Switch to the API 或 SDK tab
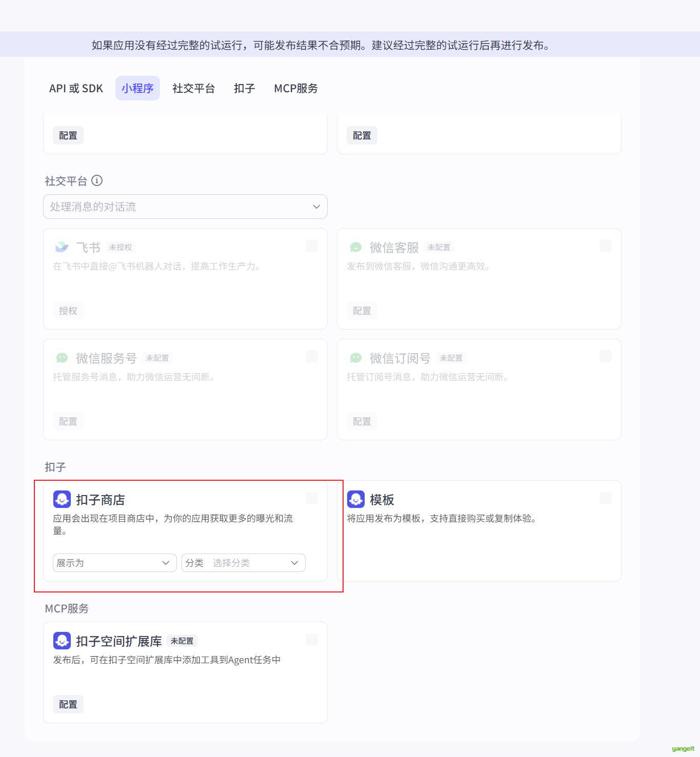The image size is (700, 757). coord(76,88)
